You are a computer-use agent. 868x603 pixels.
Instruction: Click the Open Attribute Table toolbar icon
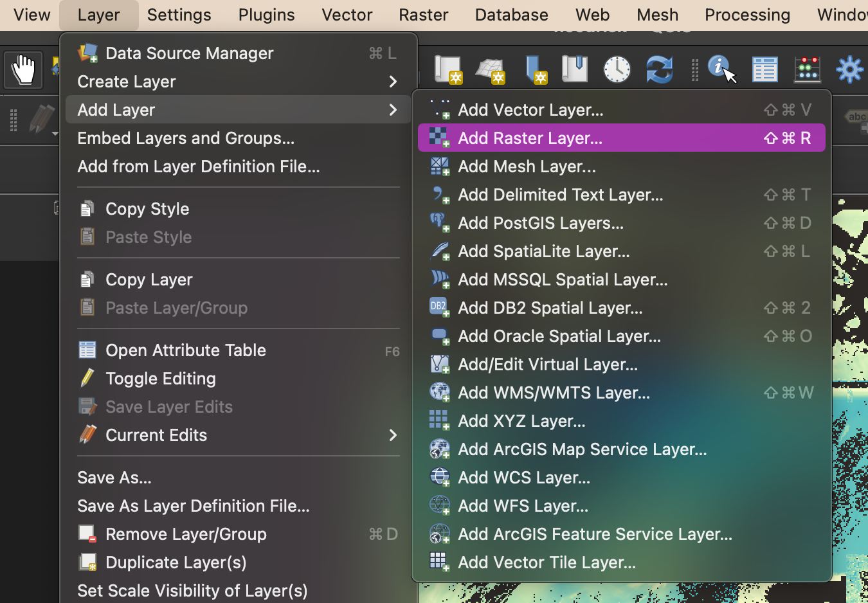pyautogui.click(x=765, y=69)
